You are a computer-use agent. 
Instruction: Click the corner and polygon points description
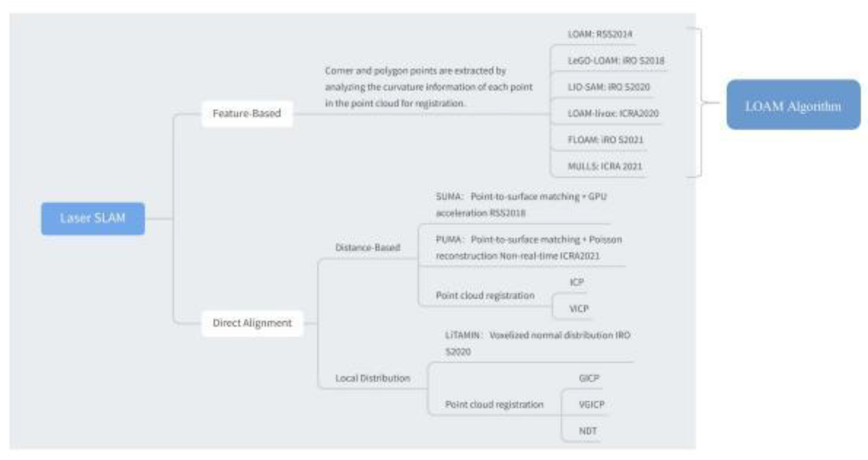(x=428, y=87)
